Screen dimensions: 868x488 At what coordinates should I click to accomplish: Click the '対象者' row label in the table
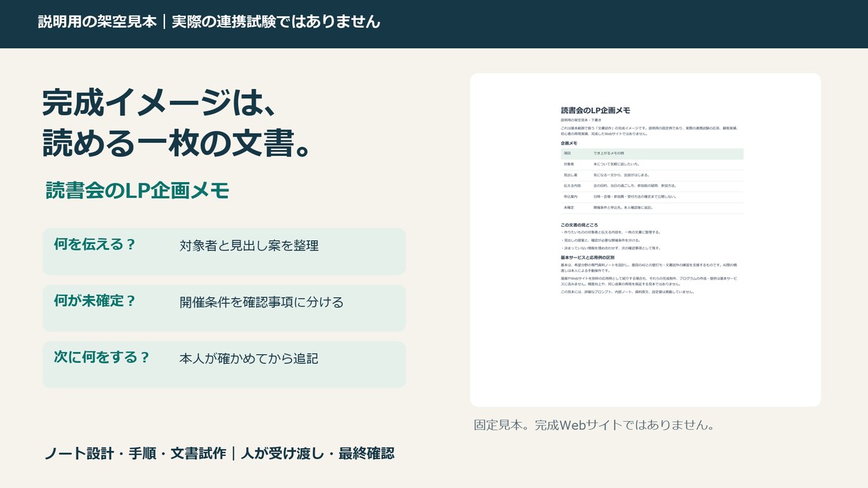pos(569,164)
